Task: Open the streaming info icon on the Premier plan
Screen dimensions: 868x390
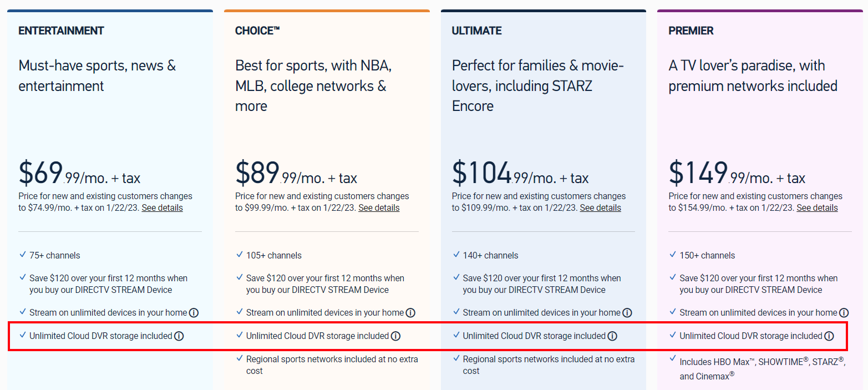Action: pos(844,312)
